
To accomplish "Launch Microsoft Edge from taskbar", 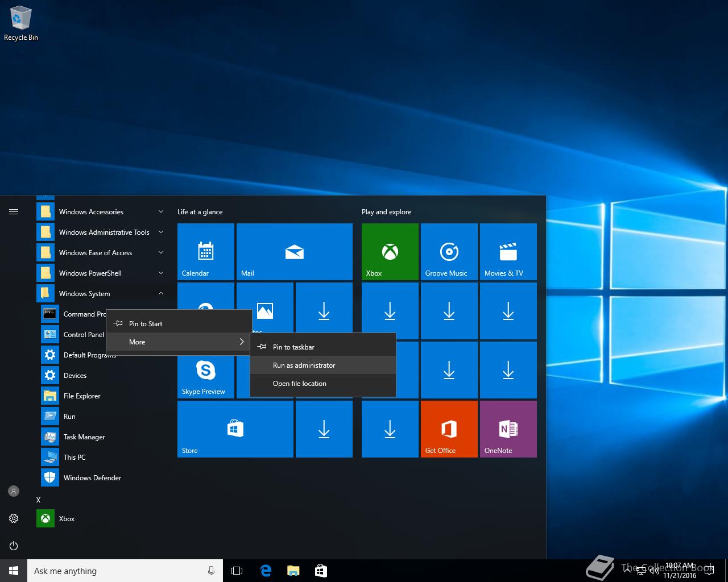I will tap(265, 571).
